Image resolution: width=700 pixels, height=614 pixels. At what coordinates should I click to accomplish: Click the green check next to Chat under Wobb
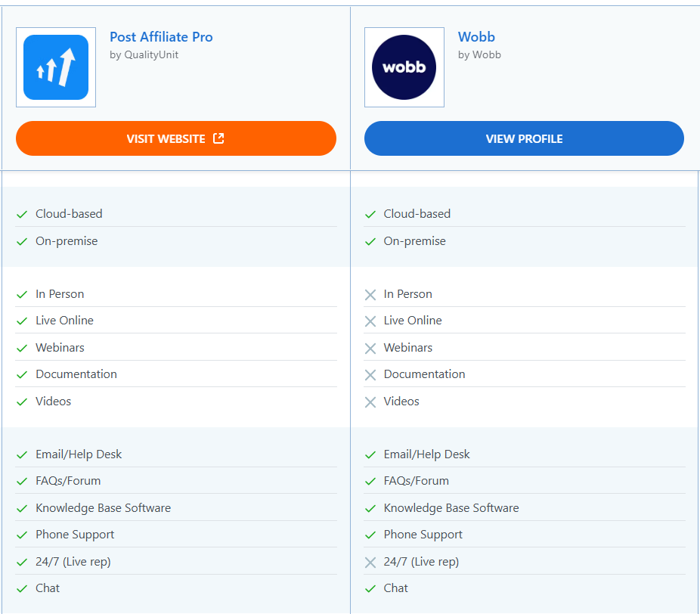[370, 588]
